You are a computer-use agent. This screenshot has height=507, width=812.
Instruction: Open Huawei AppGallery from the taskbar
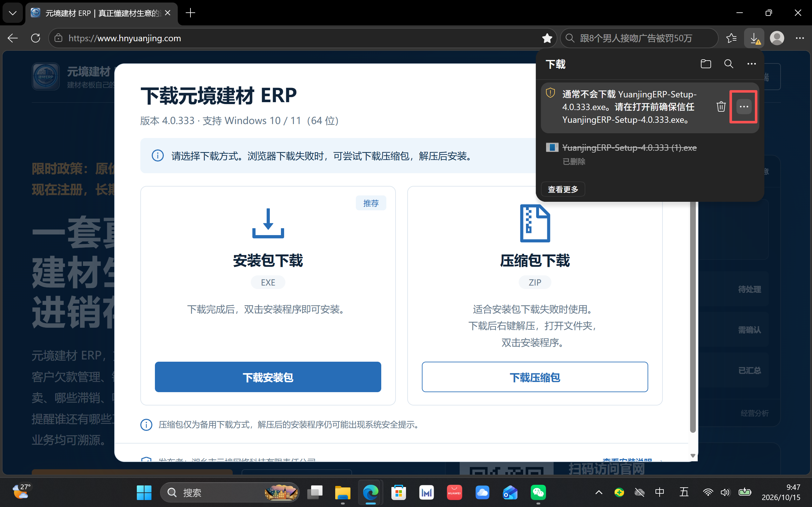click(x=454, y=493)
